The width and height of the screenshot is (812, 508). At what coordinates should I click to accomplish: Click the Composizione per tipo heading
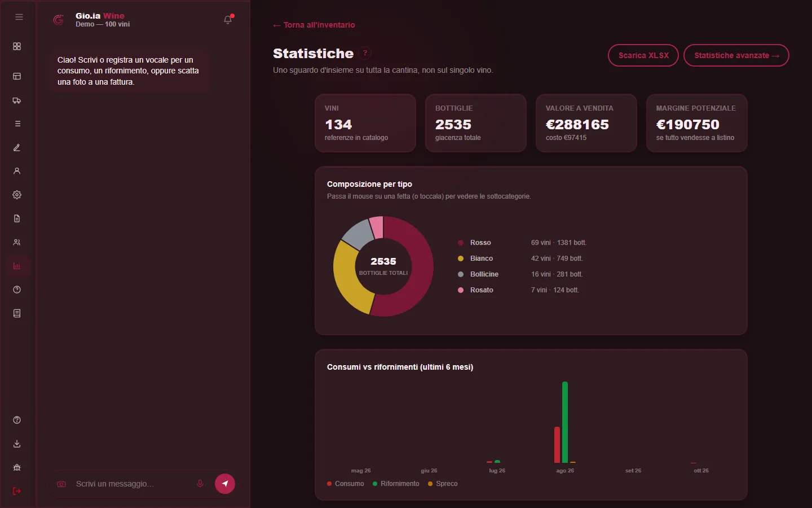[x=369, y=184]
